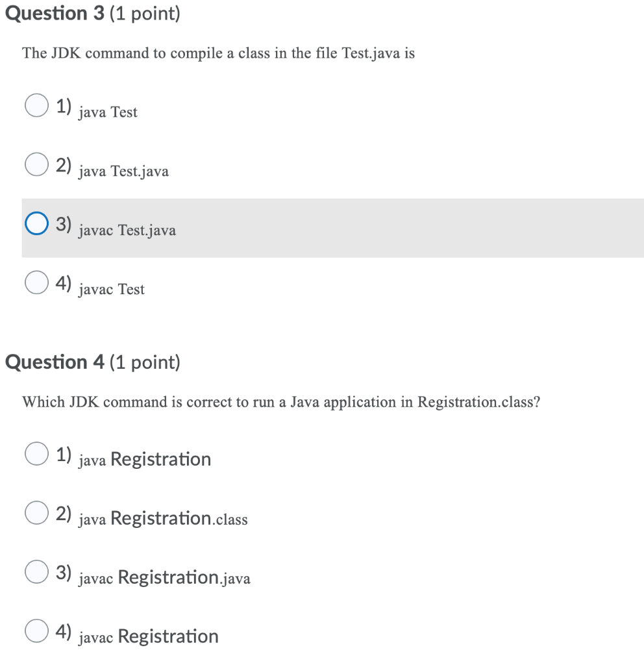Pick radio option 4 'javac Test'
The image size is (644, 665).
36,282
